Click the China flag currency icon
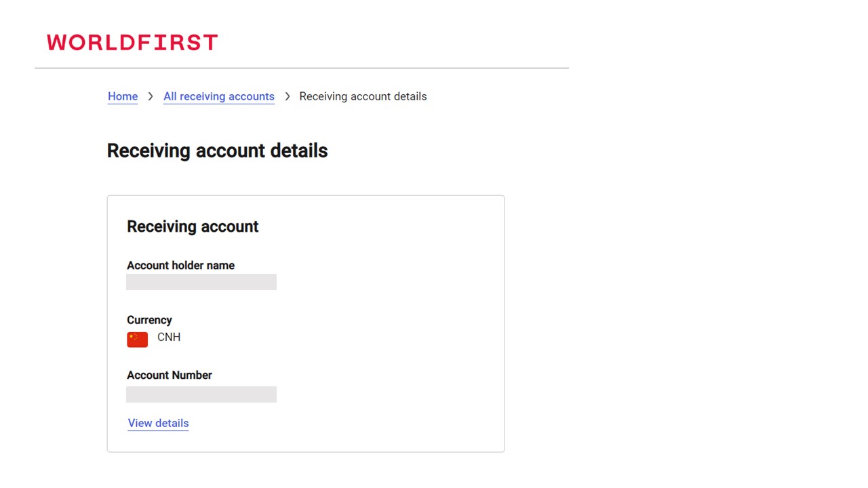868x488 pixels. point(137,339)
